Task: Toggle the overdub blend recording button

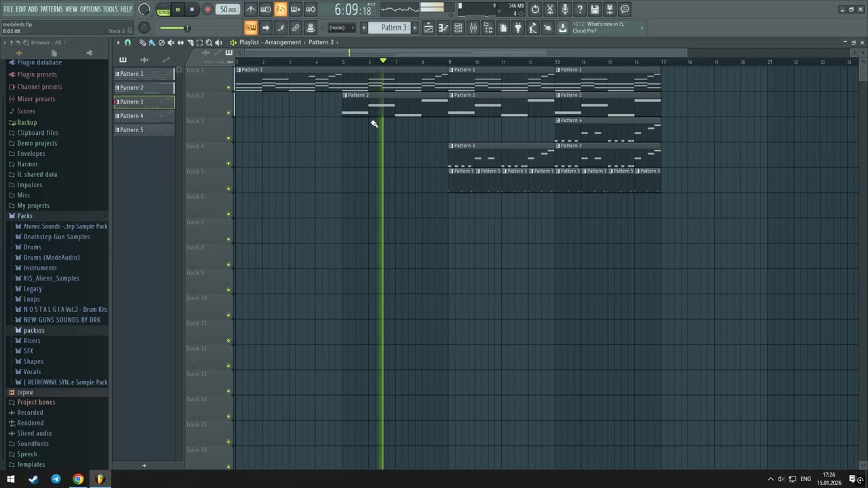Action: click(x=295, y=9)
